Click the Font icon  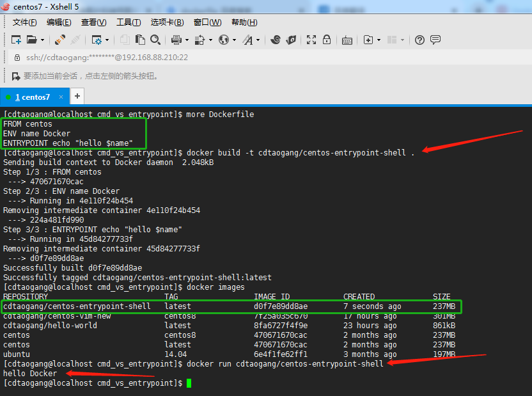tap(247, 40)
